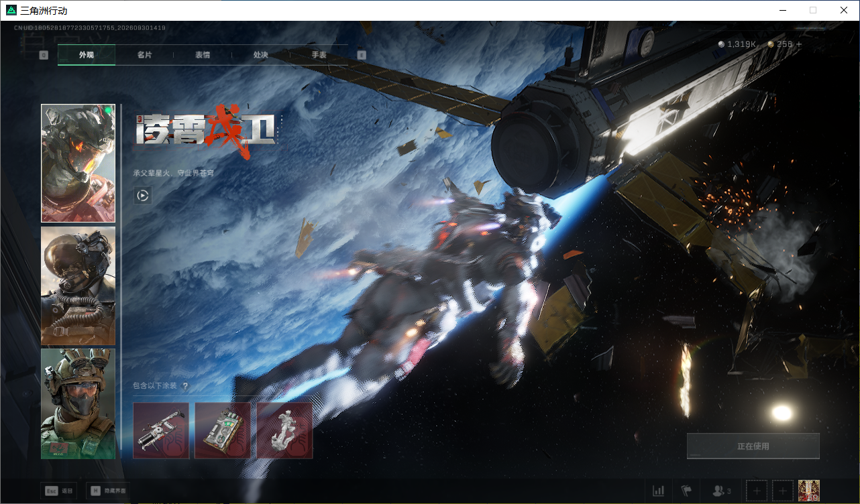The width and height of the screenshot is (860, 504).
Task: Click the 三角洲行动 window app icon
Action: [x=11, y=11]
